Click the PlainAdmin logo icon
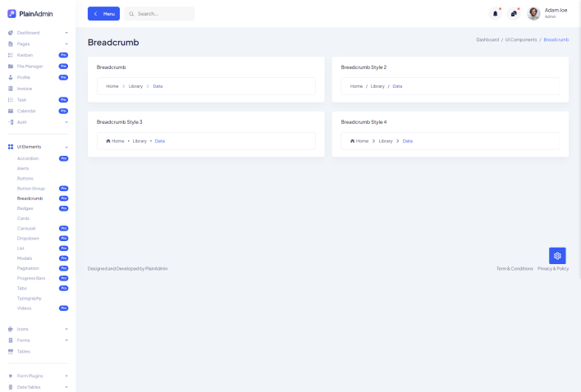The height and width of the screenshot is (392, 581). 11,13
